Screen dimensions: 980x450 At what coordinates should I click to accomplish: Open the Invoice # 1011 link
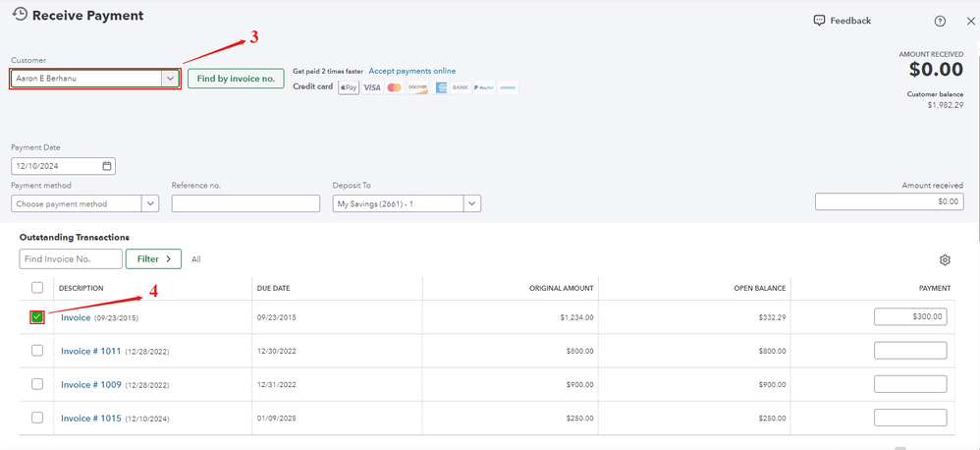90,351
